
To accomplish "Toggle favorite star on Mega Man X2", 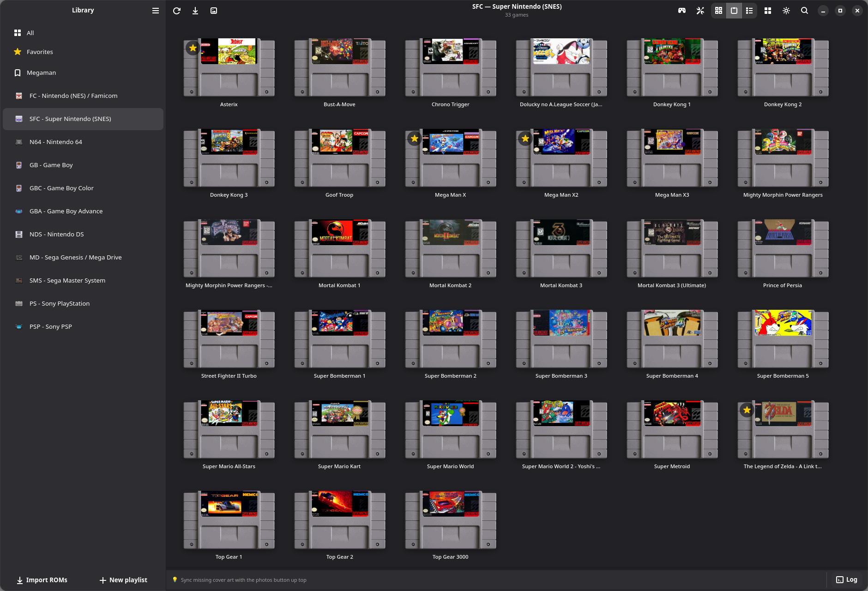I will click(x=525, y=139).
